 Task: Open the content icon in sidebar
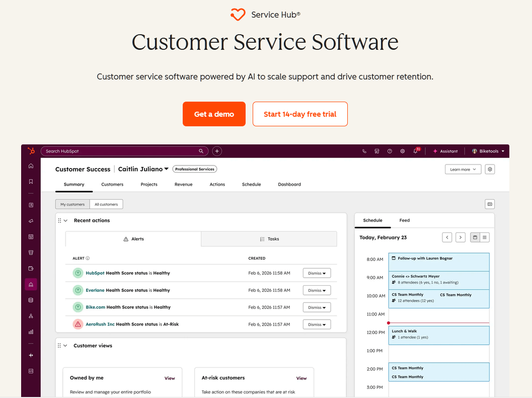31,237
